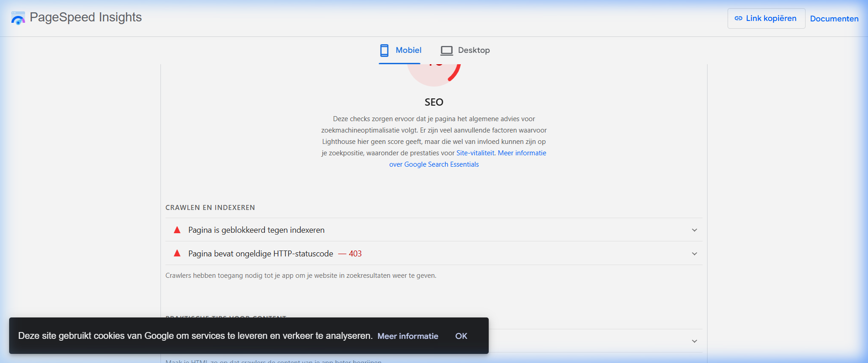Screen dimensions: 868x363
Task: Click the SEO heading
Action: pyautogui.click(x=434, y=102)
